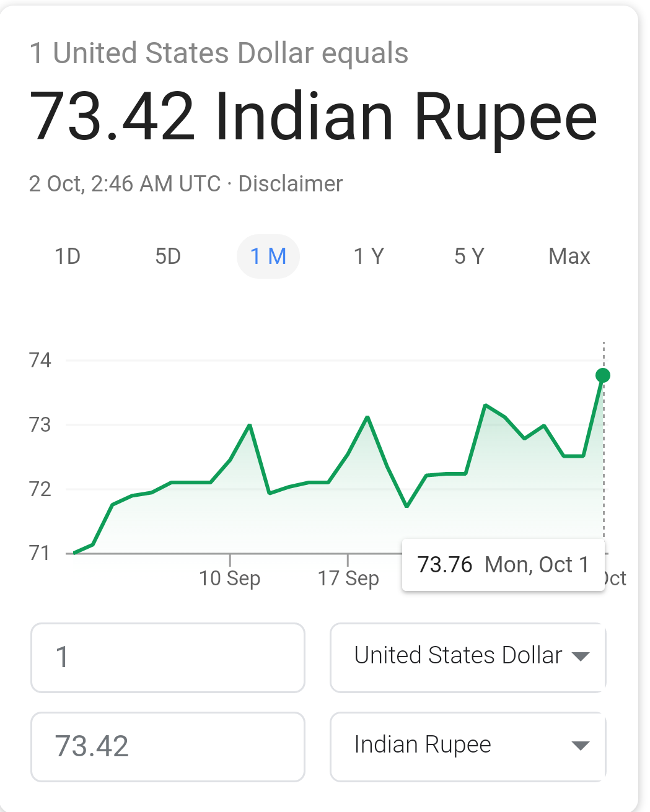Screen dimensions: 650x812
Task: Select the 1 M time range tab
Action: coord(268,256)
